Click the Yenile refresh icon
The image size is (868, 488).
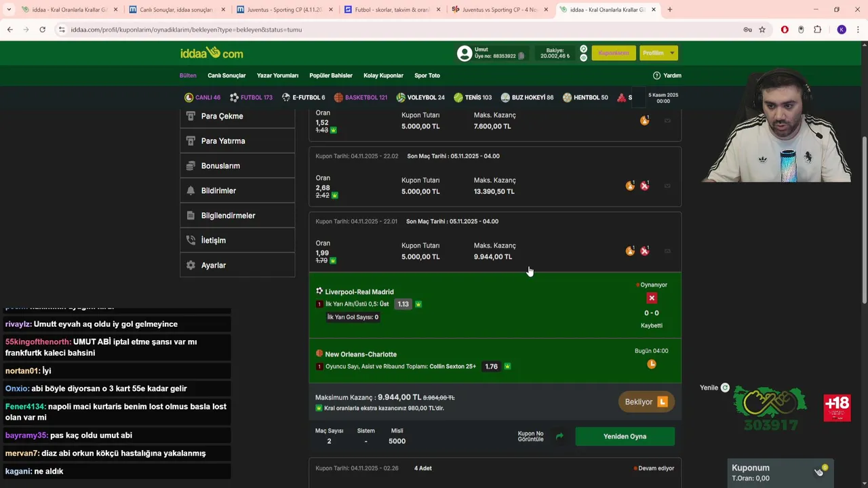point(725,388)
